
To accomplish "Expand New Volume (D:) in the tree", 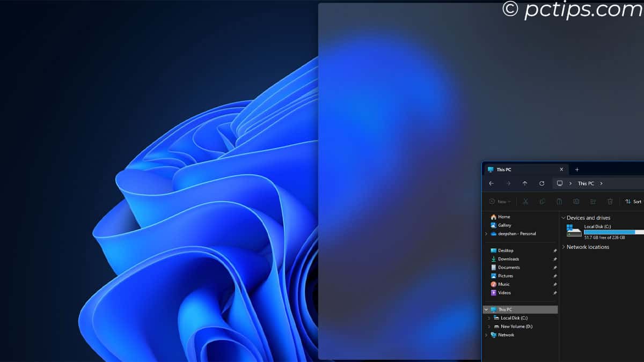I will pyautogui.click(x=488, y=326).
